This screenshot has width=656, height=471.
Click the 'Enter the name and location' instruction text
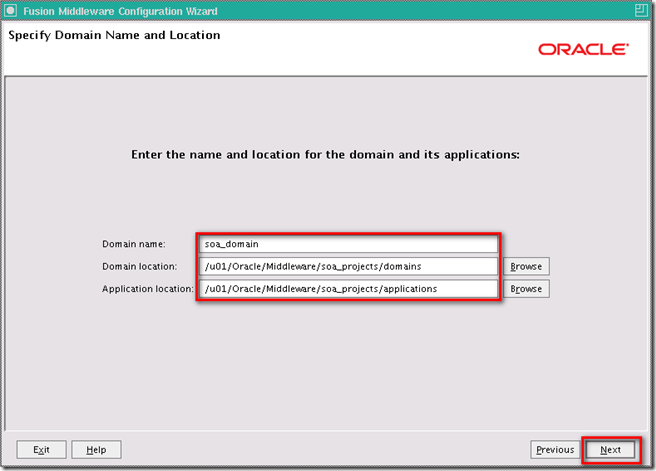(x=325, y=155)
